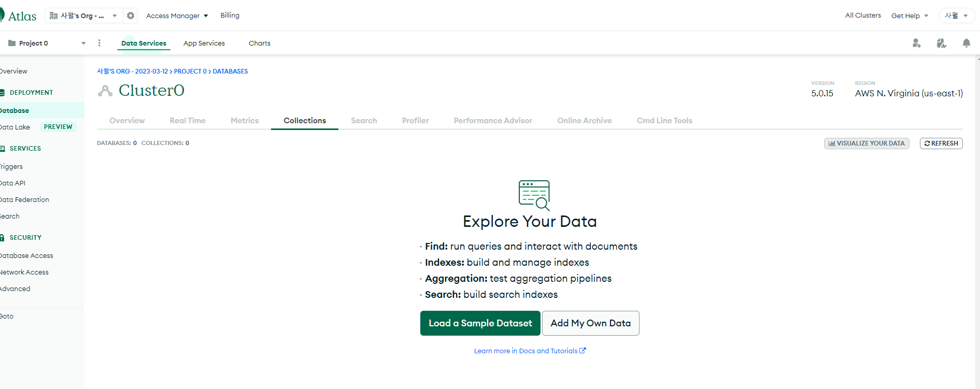This screenshot has width=980, height=389.
Task: Open the Get Help dropdown
Action: click(x=910, y=16)
